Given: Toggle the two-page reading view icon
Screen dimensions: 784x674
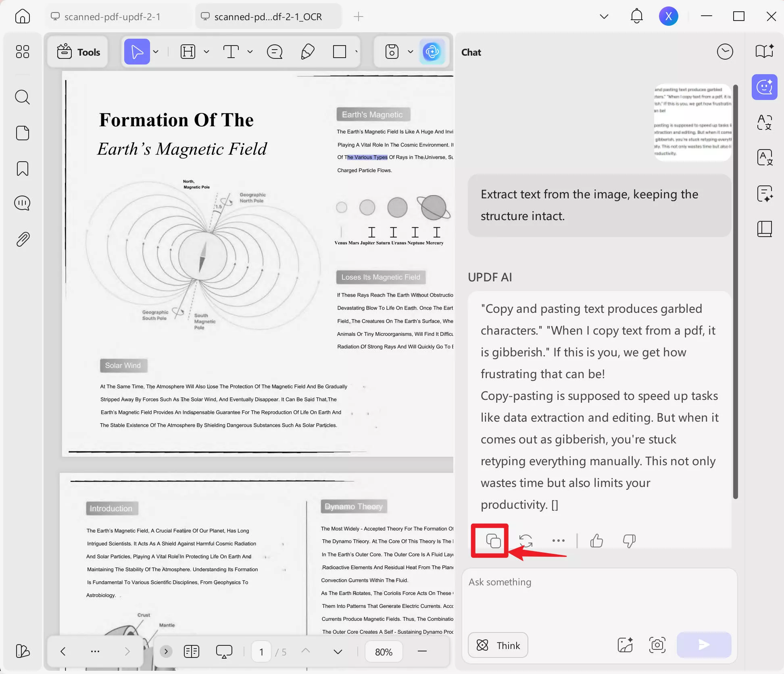Looking at the screenshot, I should pos(192,651).
